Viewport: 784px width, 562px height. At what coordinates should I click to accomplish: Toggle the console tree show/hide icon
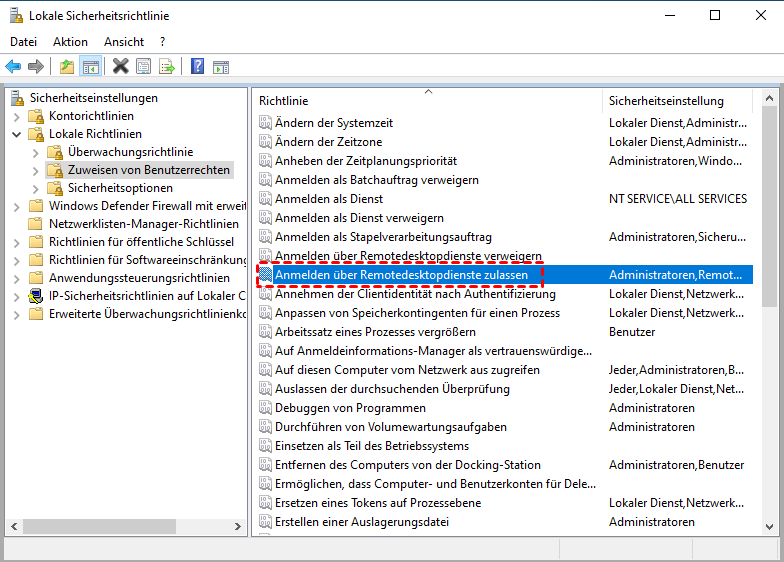(91, 67)
